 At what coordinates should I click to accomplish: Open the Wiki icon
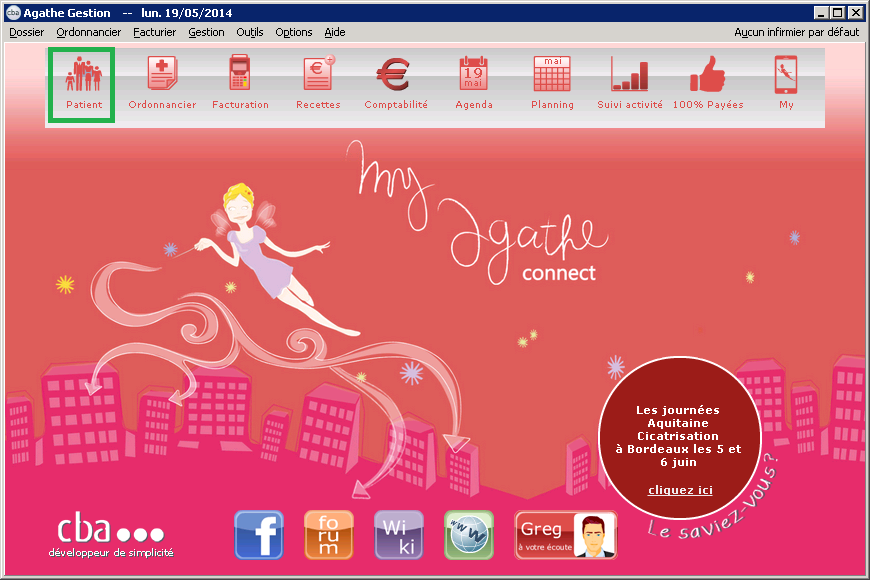[399, 535]
